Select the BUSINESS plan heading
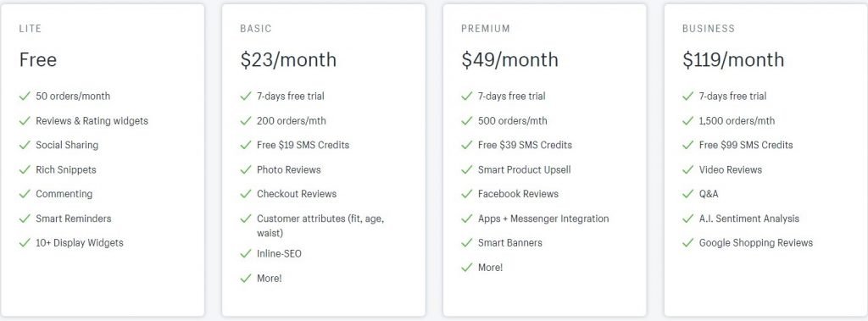868x321 pixels. pos(709,28)
